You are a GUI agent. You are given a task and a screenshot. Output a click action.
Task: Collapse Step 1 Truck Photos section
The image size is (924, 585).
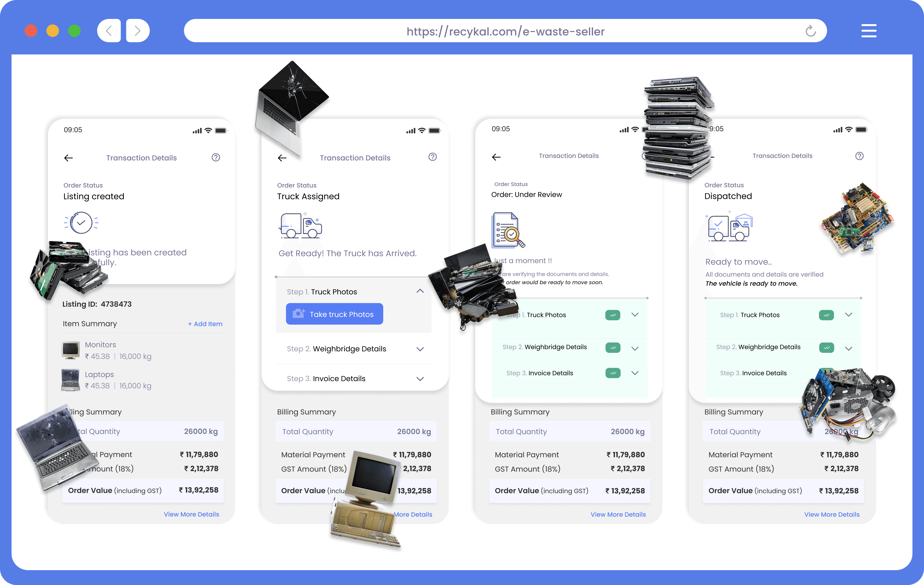click(420, 291)
